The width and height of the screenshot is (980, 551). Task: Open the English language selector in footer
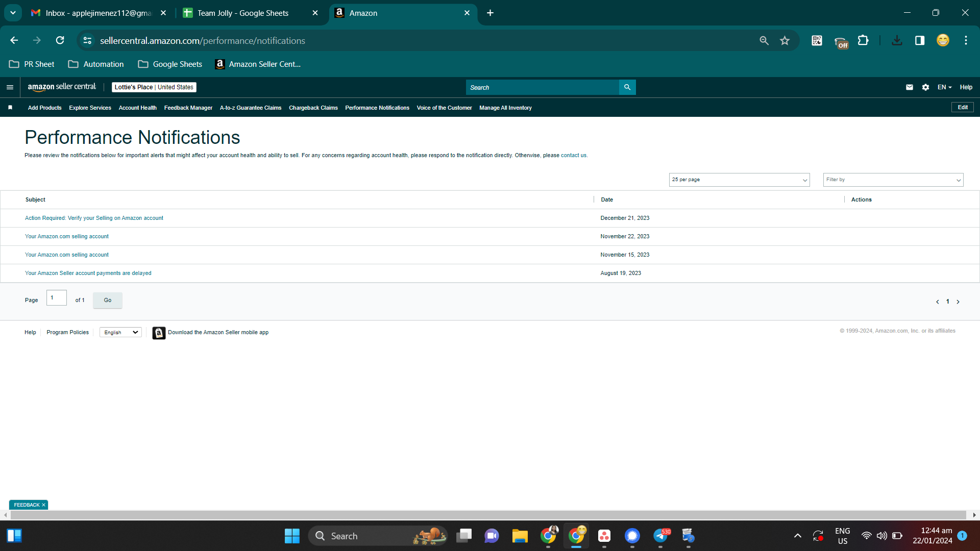click(x=120, y=333)
